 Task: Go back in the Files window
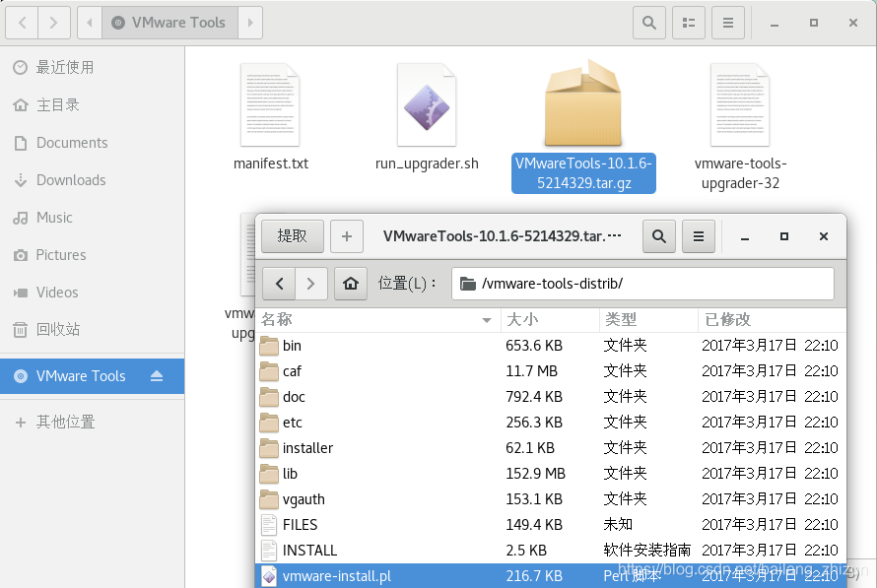click(x=22, y=23)
